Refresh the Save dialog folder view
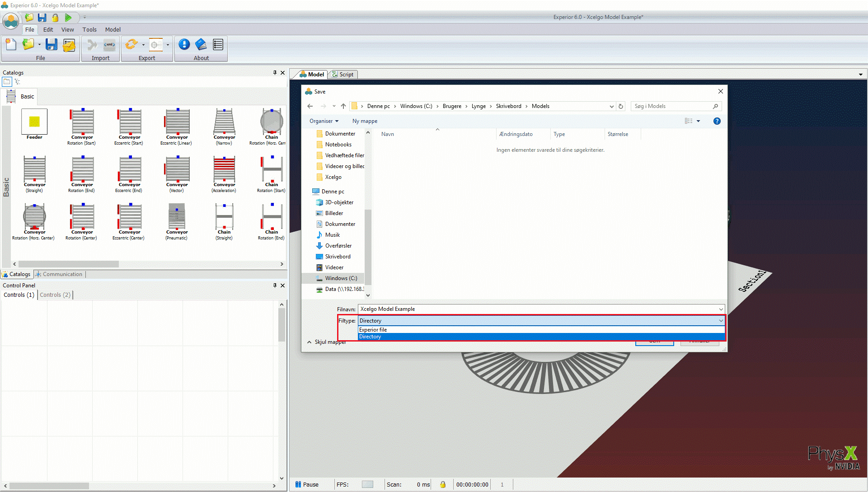This screenshot has width=868, height=492. [x=621, y=106]
